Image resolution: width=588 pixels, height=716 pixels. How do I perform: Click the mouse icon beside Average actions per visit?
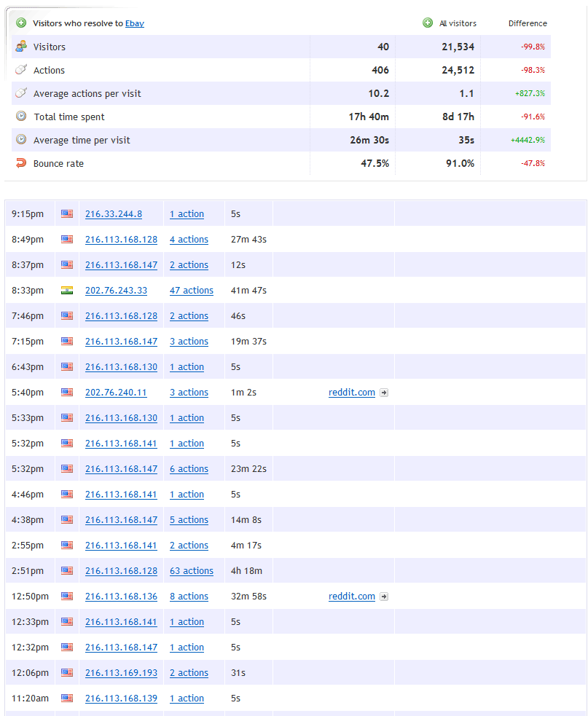(x=21, y=93)
